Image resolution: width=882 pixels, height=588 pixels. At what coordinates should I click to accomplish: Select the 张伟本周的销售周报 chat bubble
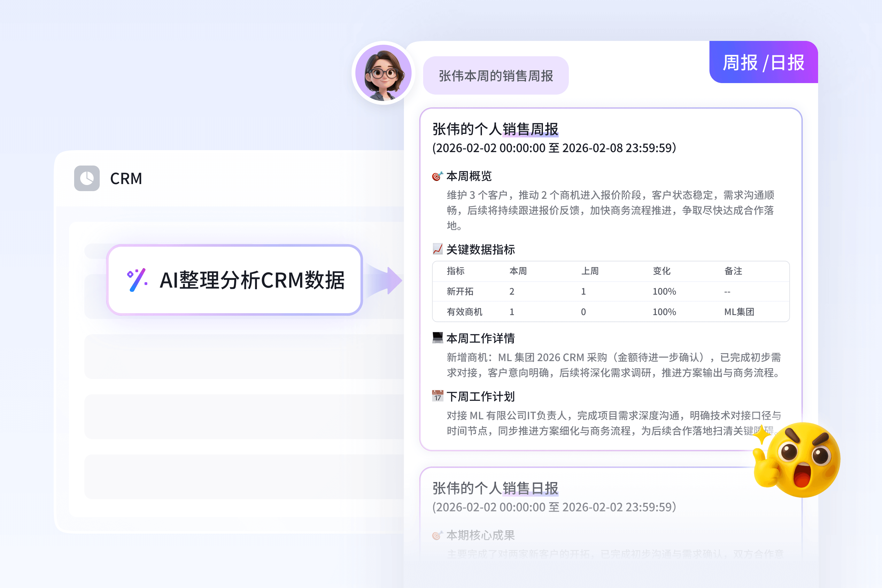click(x=496, y=75)
